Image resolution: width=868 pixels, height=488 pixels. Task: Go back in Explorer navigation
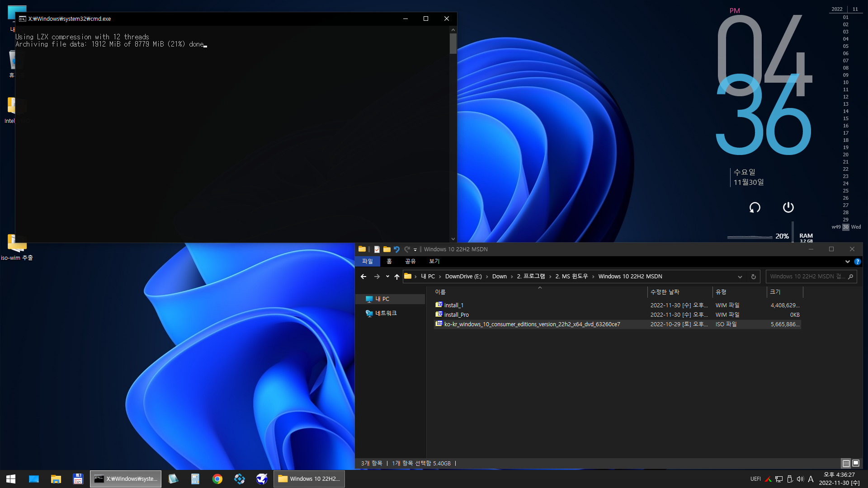[363, 277]
